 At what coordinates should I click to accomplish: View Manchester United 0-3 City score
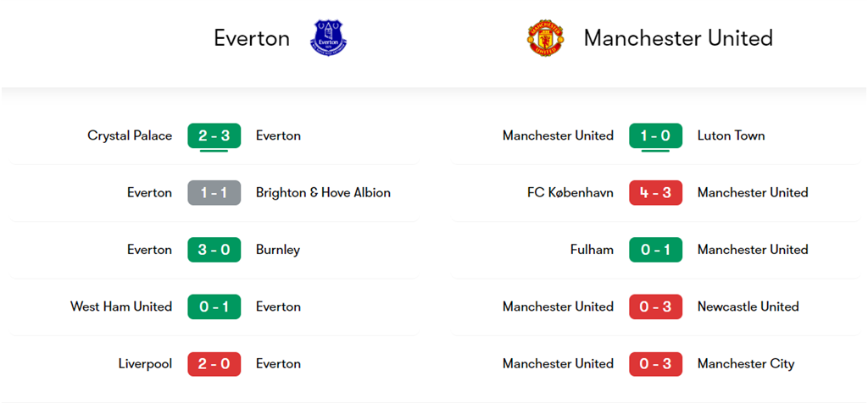655,364
